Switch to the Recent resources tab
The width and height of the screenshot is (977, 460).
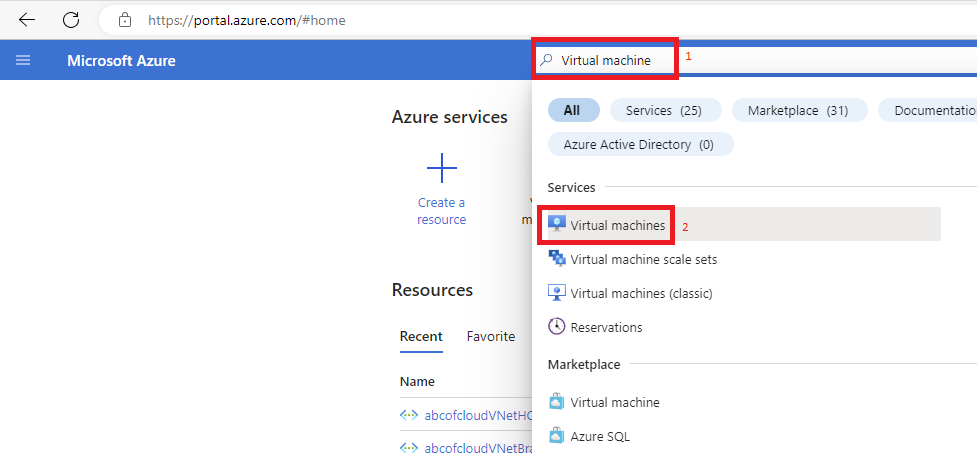(x=421, y=337)
